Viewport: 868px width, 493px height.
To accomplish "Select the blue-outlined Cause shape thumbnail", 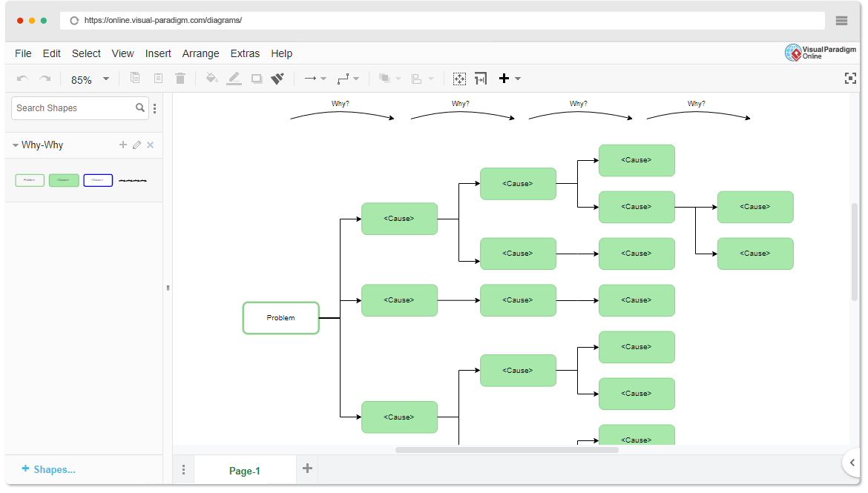I will pyautogui.click(x=98, y=180).
